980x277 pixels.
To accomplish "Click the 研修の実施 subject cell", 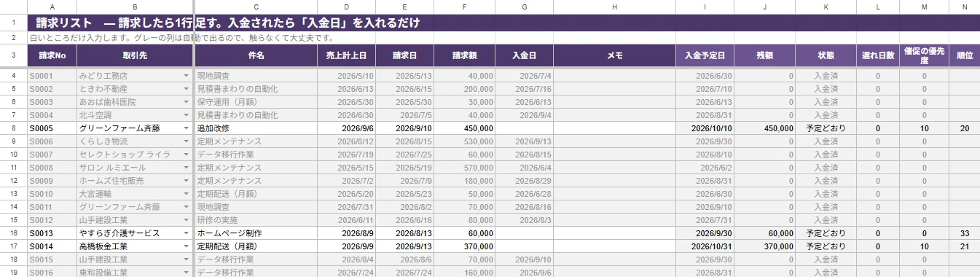I will pos(256,219).
